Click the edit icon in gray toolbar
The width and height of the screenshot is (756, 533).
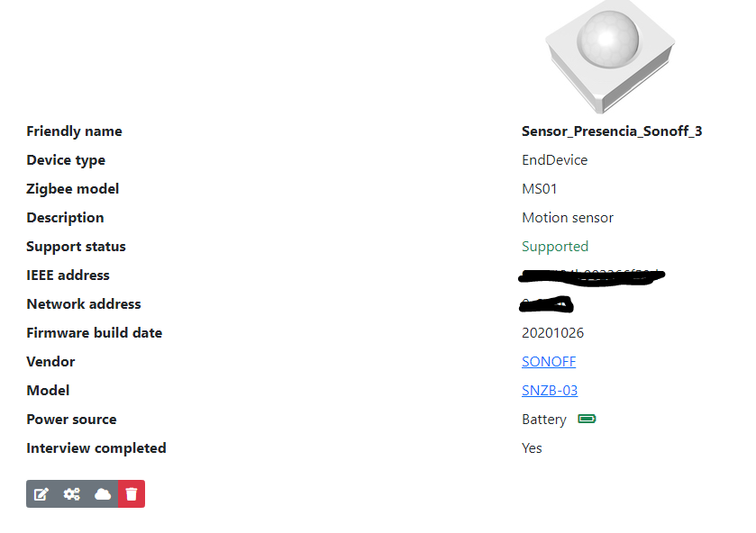click(x=41, y=493)
